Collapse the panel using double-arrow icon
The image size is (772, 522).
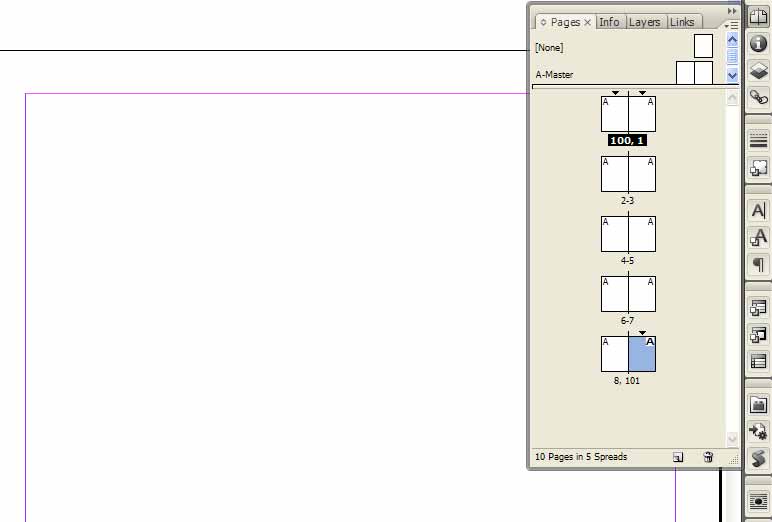click(x=732, y=11)
